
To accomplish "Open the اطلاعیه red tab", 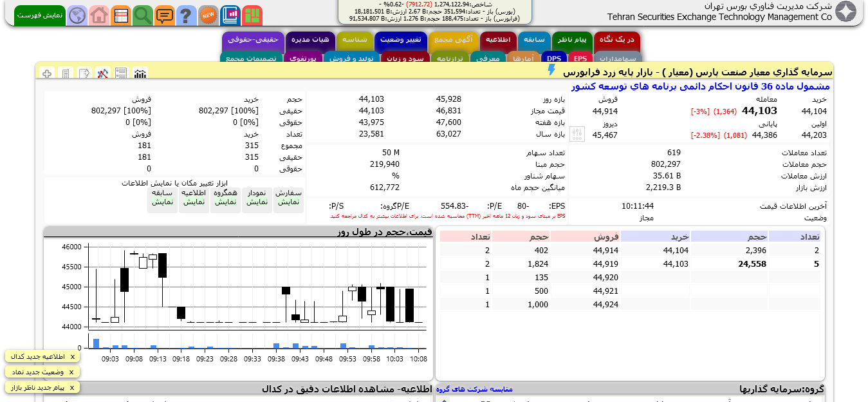I will click(499, 40).
